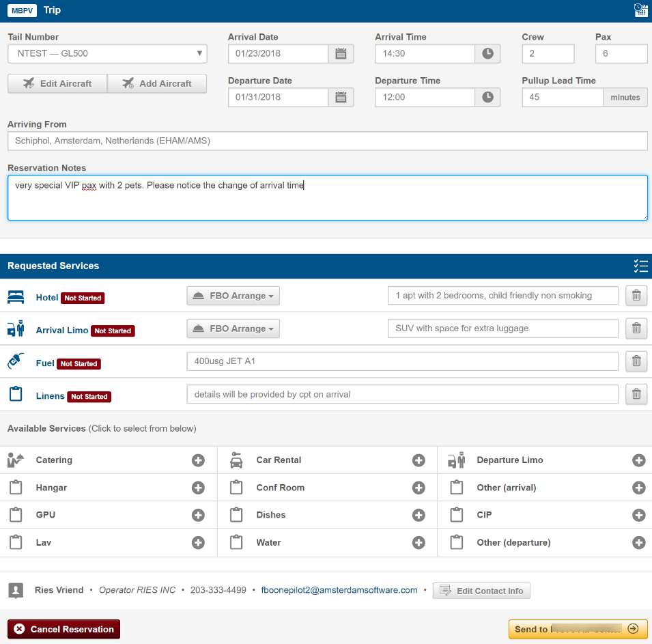Open the Arrival Date calendar picker
This screenshot has height=644, width=652.
[341, 54]
